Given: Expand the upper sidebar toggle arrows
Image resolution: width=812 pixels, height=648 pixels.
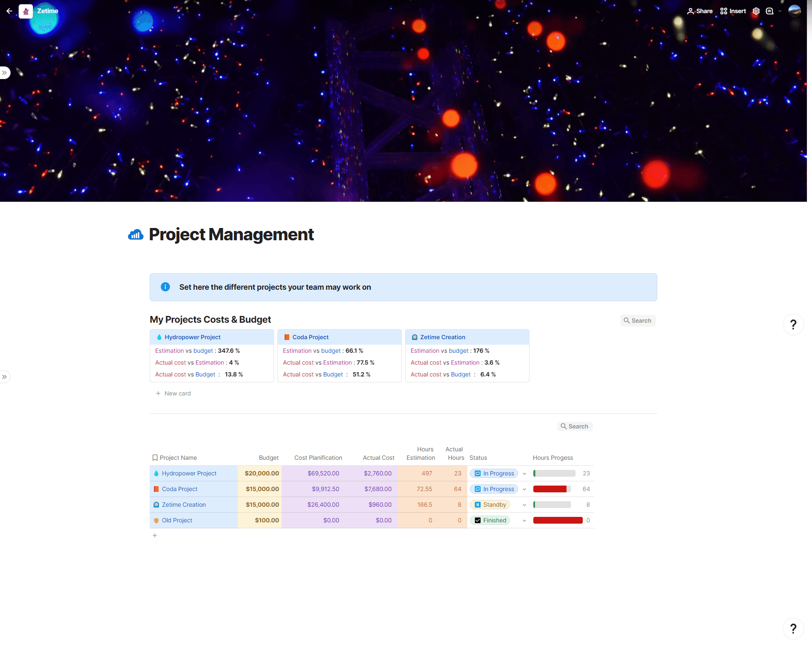Looking at the screenshot, I should click(4, 73).
